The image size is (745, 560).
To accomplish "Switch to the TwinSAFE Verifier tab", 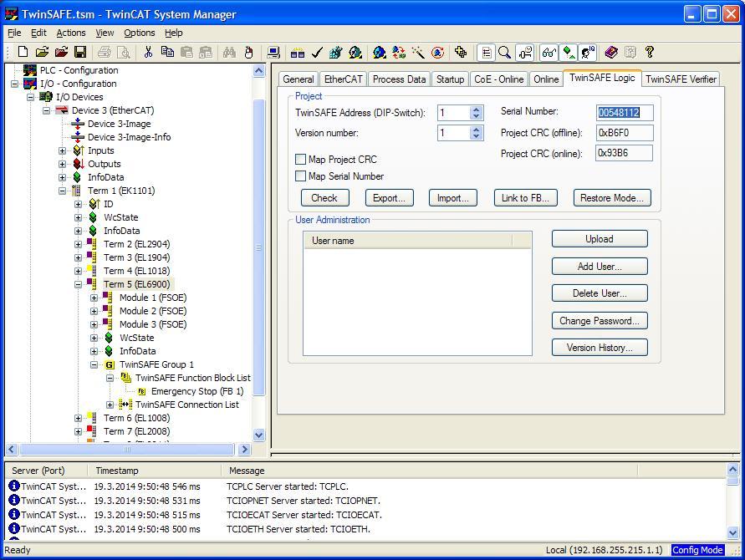I will point(681,79).
